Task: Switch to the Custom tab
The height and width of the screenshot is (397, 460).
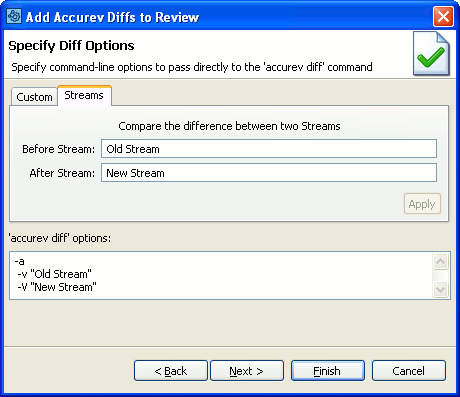Action: [x=34, y=97]
